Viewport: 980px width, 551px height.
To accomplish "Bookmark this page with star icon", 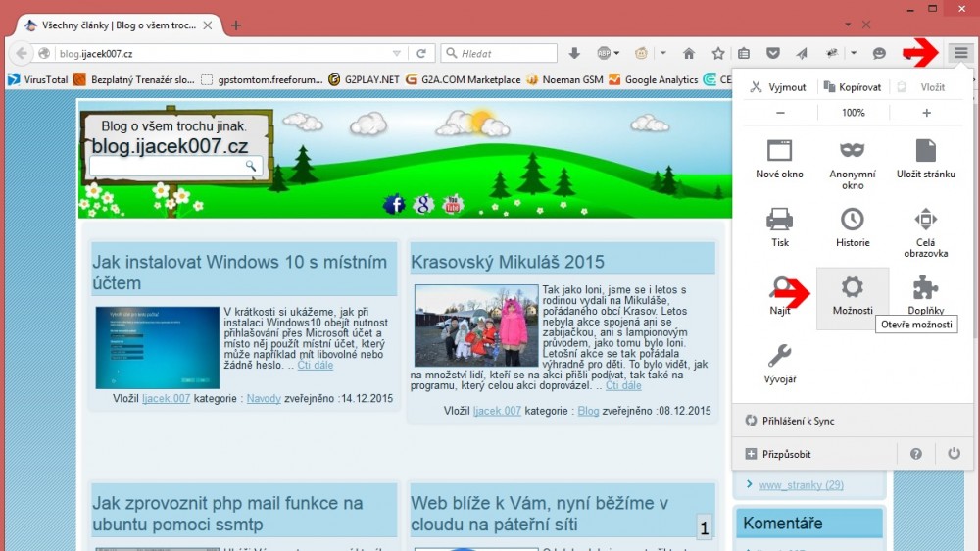I will click(x=717, y=53).
